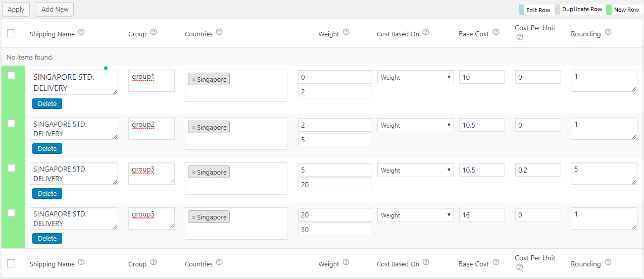
Task: Click the Apply button
Action: pos(16,9)
